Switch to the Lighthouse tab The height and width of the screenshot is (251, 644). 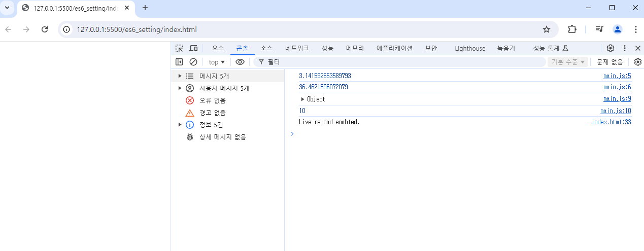coord(470,48)
